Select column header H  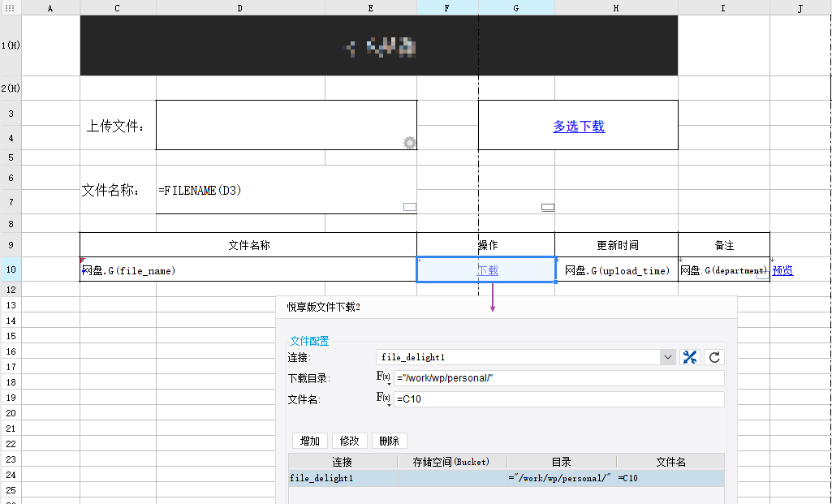tap(616, 8)
